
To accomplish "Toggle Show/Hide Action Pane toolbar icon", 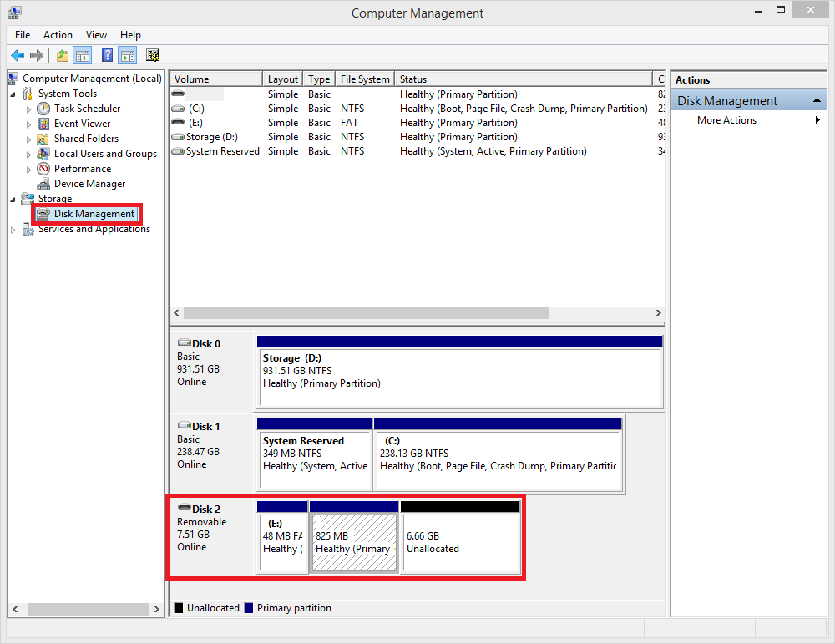I will 127,56.
